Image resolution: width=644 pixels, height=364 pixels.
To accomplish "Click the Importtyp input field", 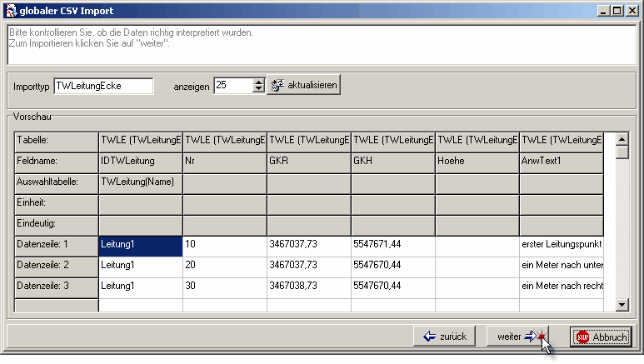I will pyautogui.click(x=103, y=86).
